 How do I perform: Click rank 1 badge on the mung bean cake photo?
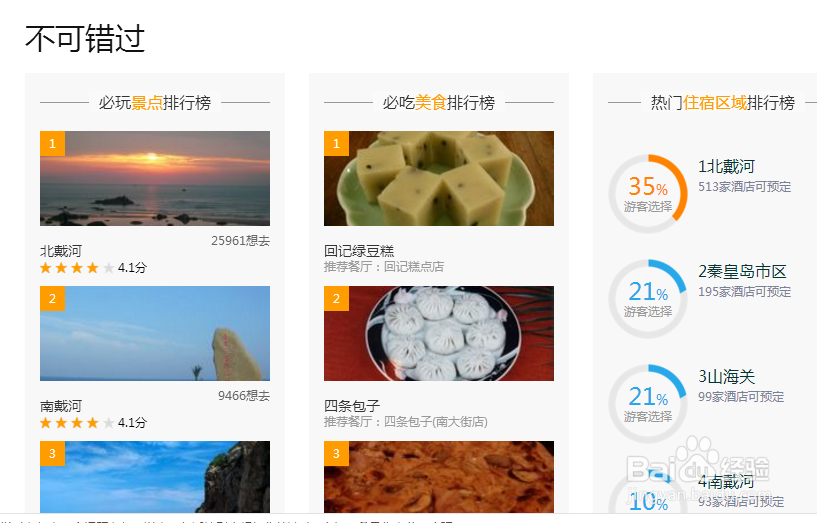336,143
